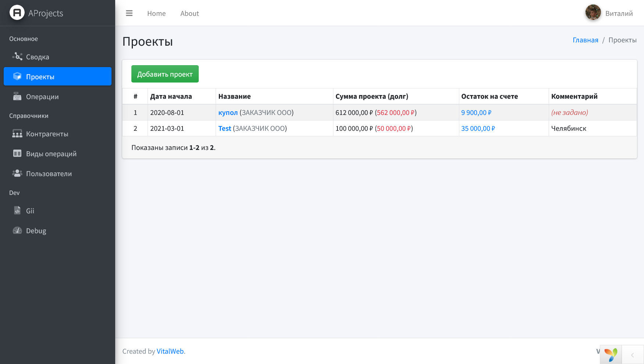Click the Виды операций columns icon
644x364 pixels.
pyautogui.click(x=17, y=153)
